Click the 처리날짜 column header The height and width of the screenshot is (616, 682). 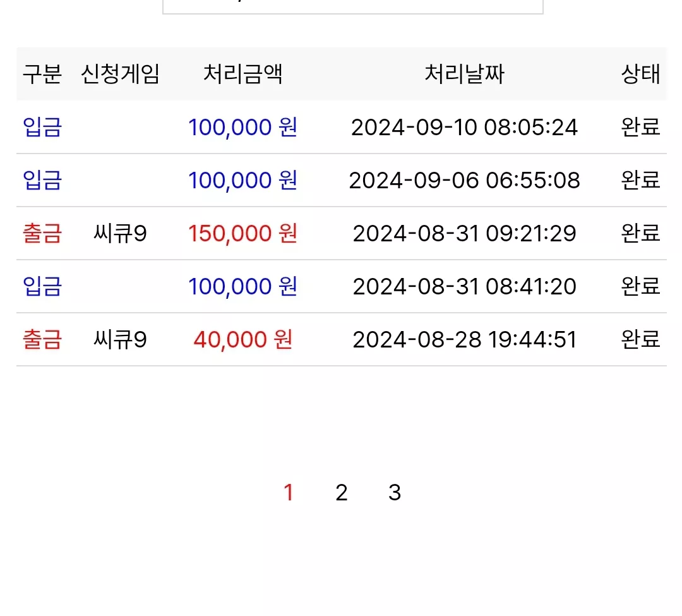pyautogui.click(x=464, y=74)
